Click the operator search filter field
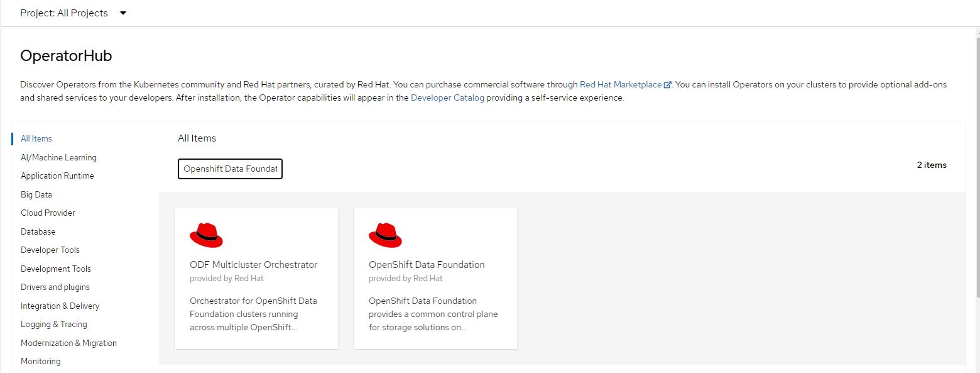Image resolution: width=980 pixels, height=373 pixels. (x=230, y=169)
